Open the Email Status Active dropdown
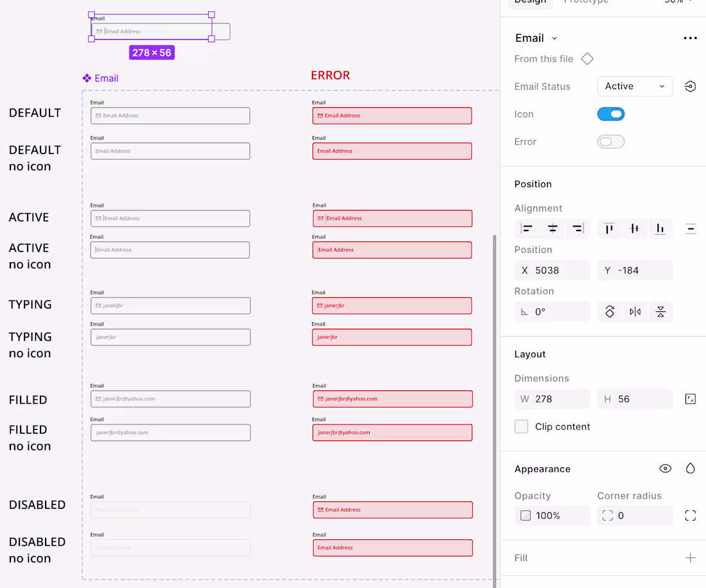Image resolution: width=706 pixels, height=588 pixels. tap(635, 87)
